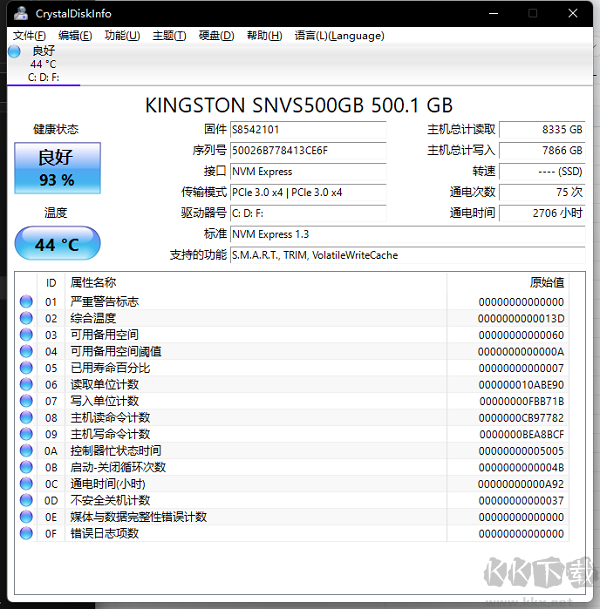
Task: Open the 帮助(H) menu
Action: pos(264,36)
